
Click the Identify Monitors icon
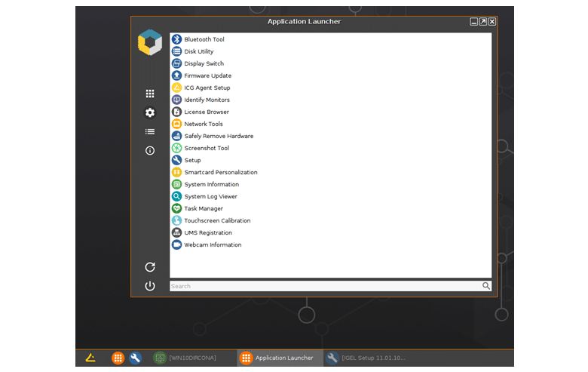176,100
